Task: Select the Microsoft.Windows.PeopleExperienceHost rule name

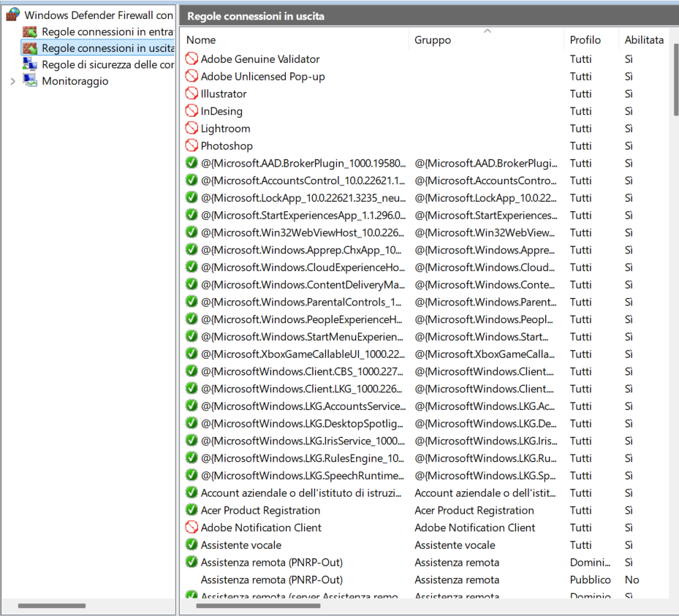Action: point(301,319)
